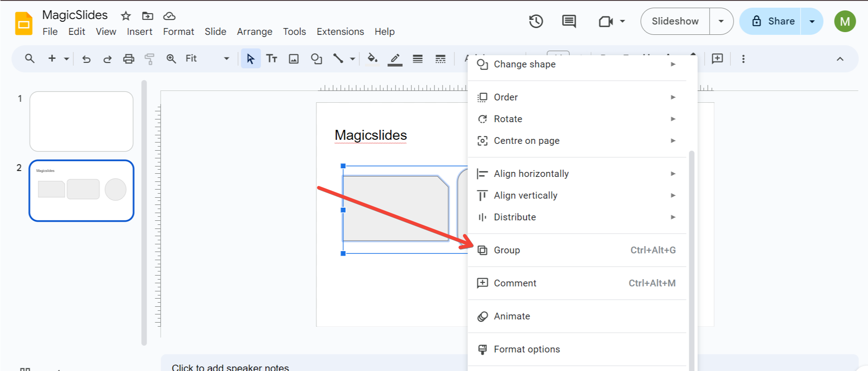Image resolution: width=868 pixels, height=371 pixels.
Task: Click the print icon in toolbar
Action: coord(129,59)
